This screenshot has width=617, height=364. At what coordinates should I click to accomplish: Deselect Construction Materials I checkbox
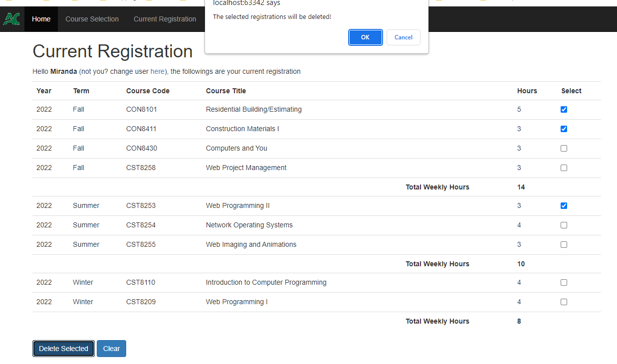[x=564, y=129]
